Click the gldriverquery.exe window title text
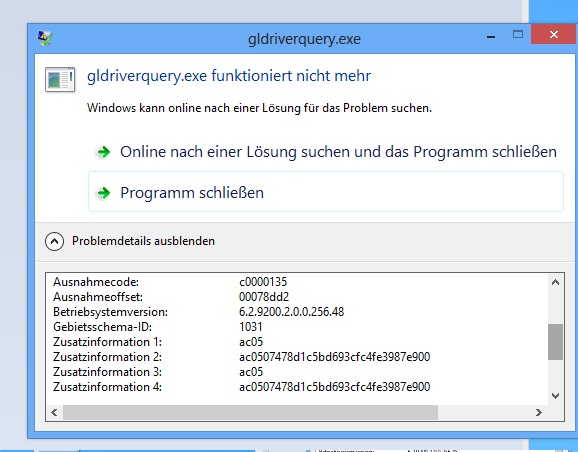 click(x=304, y=39)
